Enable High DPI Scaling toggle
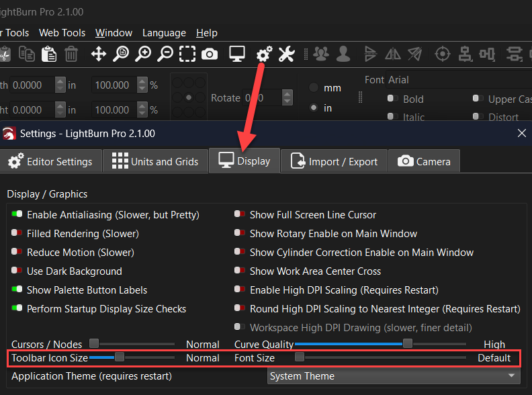Viewport: 532px width, 395px height. click(x=240, y=289)
